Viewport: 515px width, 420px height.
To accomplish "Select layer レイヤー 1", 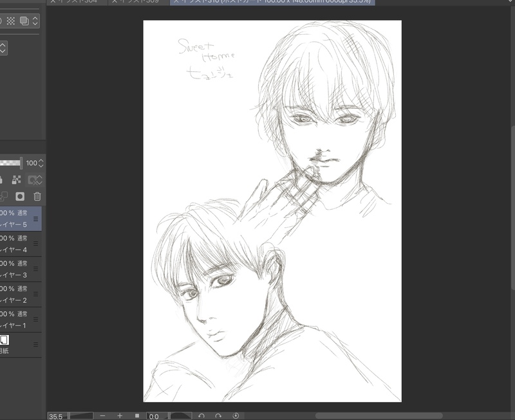I will [21, 320].
